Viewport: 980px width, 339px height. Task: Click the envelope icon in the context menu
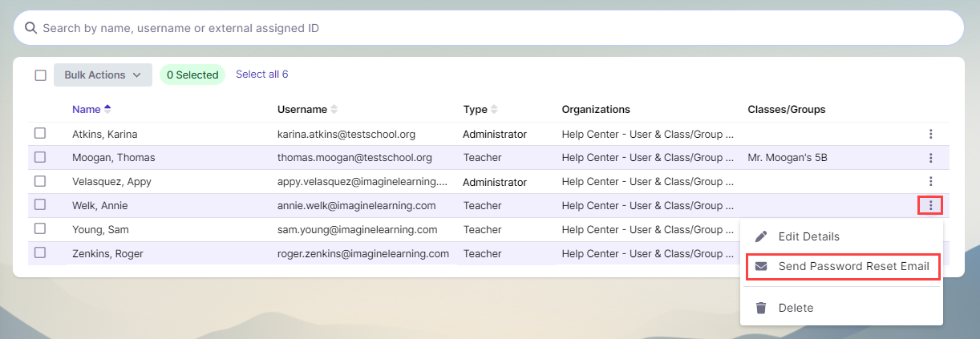[x=761, y=266]
